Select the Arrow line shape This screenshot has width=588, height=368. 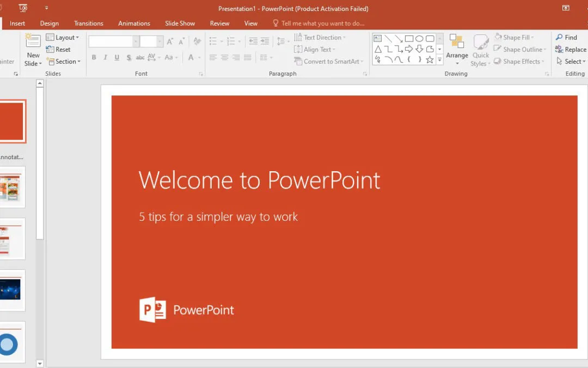(x=399, y=38)
